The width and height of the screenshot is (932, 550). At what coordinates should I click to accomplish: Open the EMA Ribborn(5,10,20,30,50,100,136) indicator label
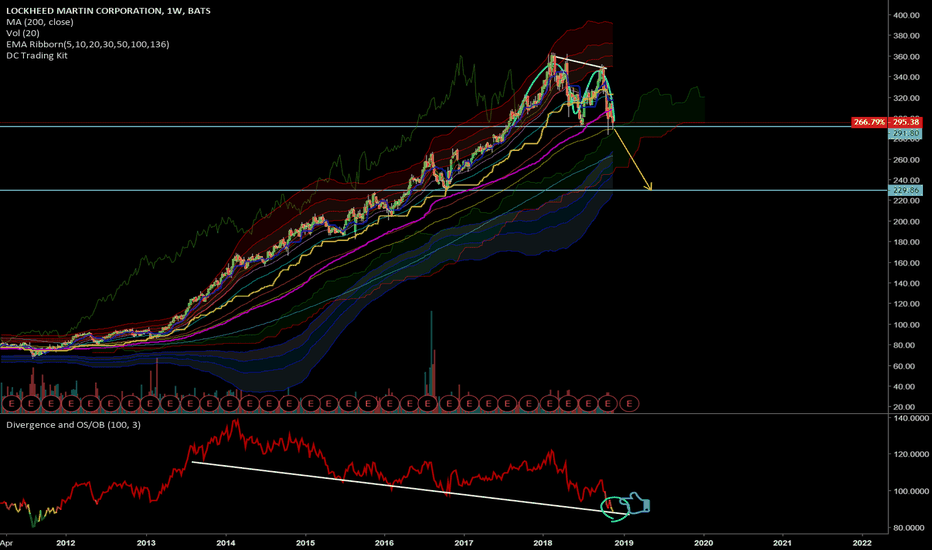point(88,44)
